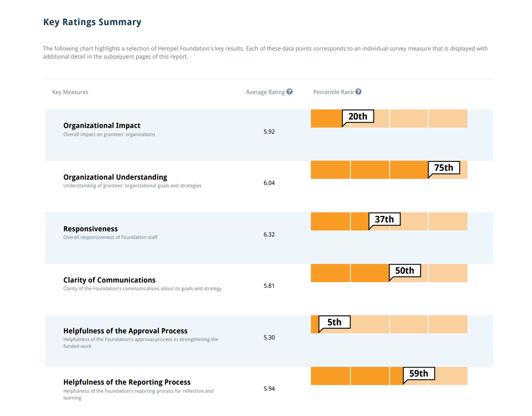Click the 6.32 Responsiveness average rating
This screenshot has width=532, height=416.
click(269, 235)
